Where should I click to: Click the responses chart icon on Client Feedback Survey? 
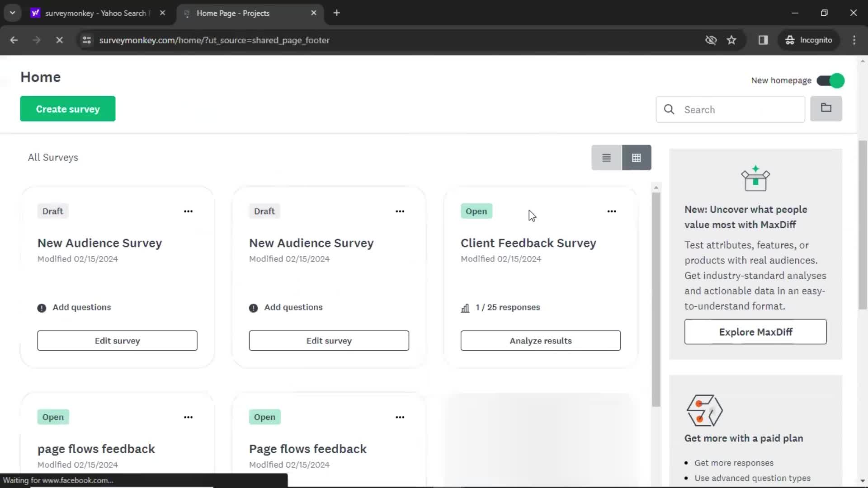tap(465, 308)
